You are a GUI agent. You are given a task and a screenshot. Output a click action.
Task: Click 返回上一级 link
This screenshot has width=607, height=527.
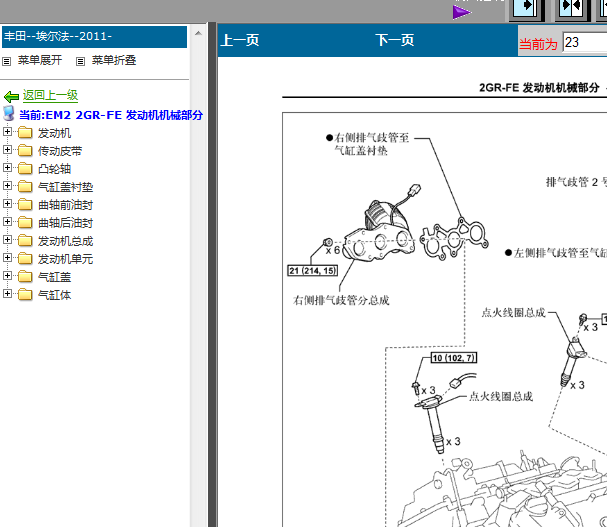[x=50, y=95]
